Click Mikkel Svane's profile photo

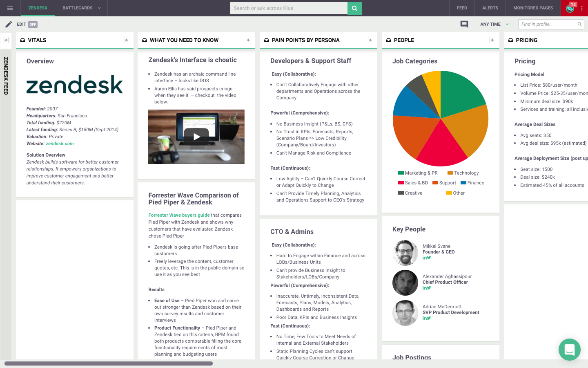(x=405, y=253)
